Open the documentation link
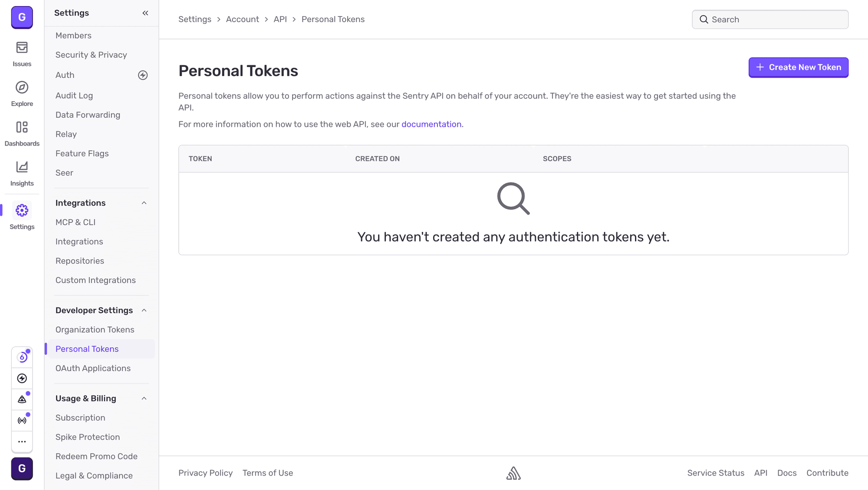868x490 pixels. click(x=431, y=124)
